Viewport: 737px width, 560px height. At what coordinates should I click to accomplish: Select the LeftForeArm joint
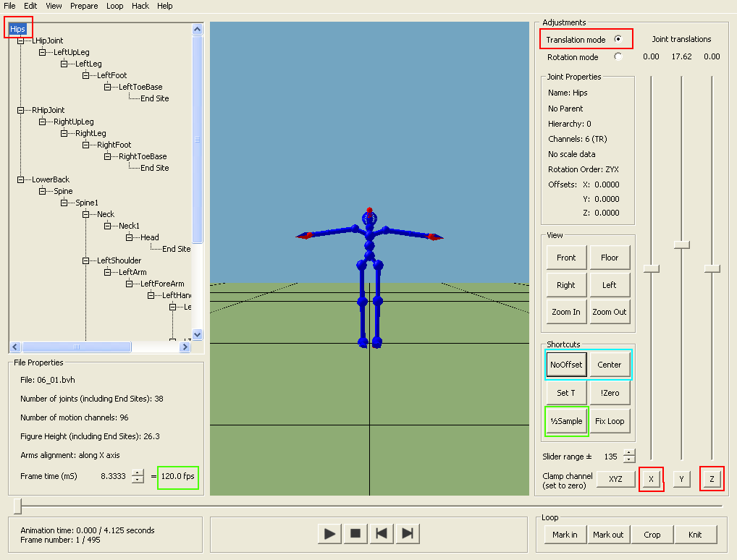pyautogui.click(x=162, y=284)
